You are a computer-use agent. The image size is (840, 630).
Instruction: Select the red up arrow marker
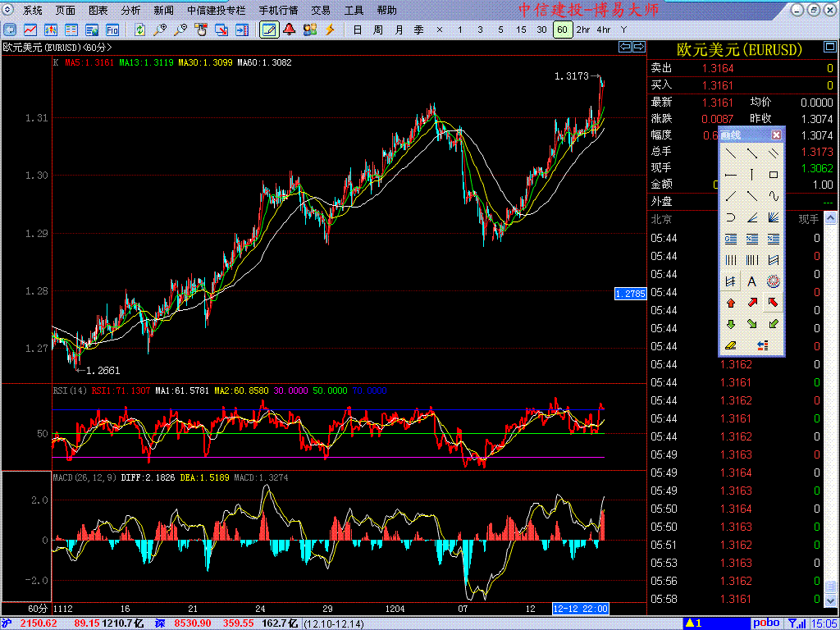pos(730,303)
